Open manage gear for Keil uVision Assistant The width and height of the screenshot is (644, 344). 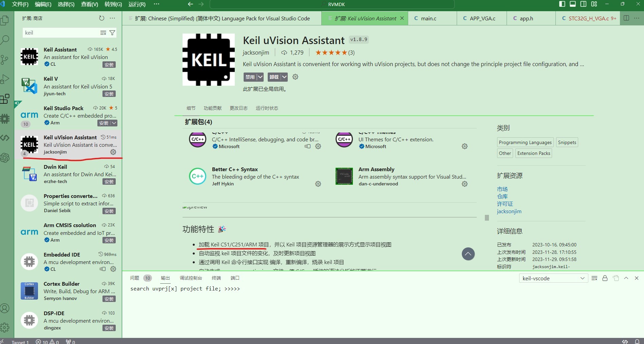[113, 152]
